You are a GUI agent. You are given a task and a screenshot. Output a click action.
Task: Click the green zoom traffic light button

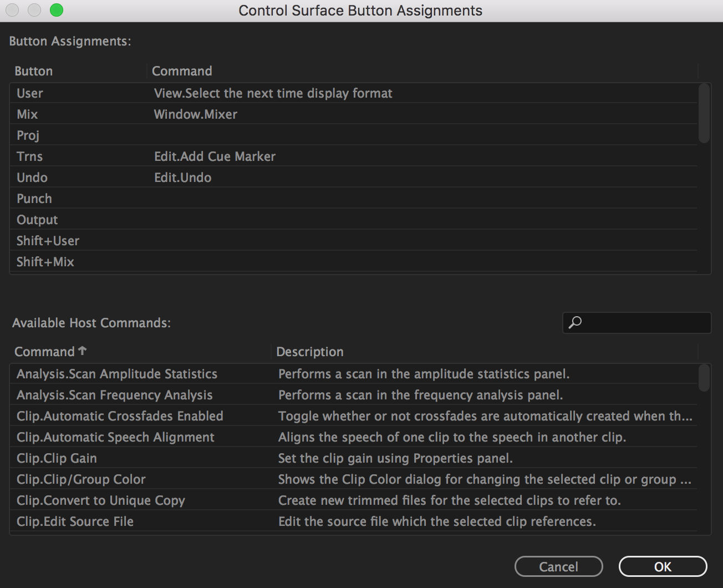tap(56, 9)
